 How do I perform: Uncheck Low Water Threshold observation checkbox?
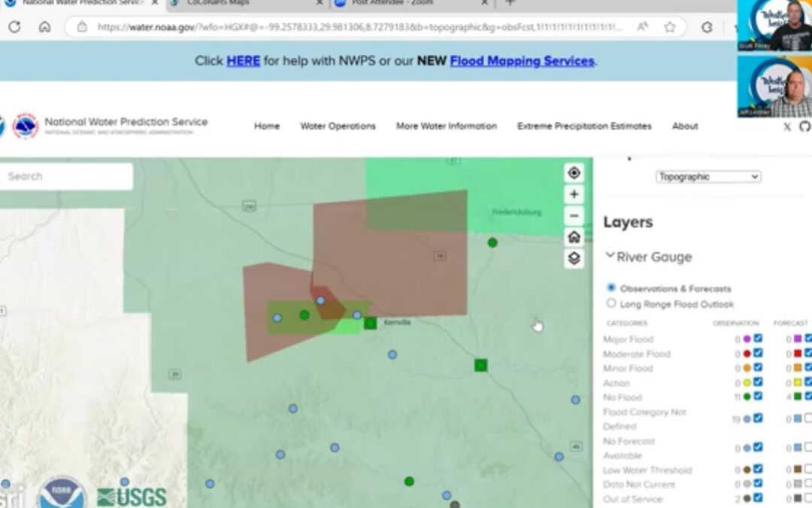coord(758,469)
